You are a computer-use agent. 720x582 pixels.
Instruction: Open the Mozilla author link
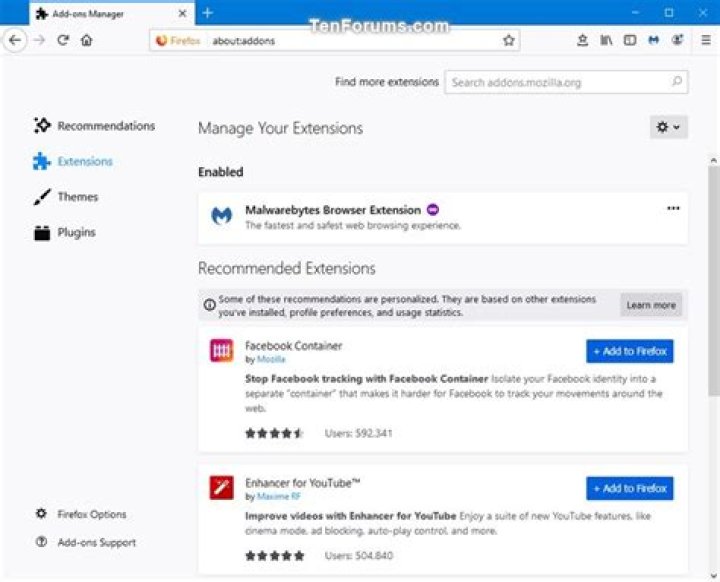[271, 359]
